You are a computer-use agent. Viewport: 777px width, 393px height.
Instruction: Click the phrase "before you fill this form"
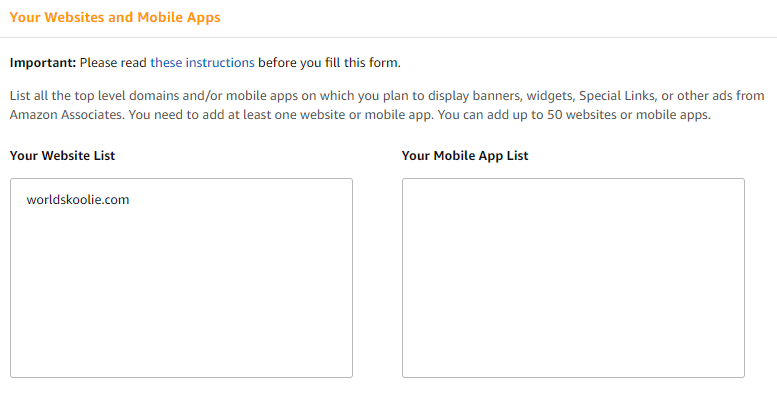point(328,63)
